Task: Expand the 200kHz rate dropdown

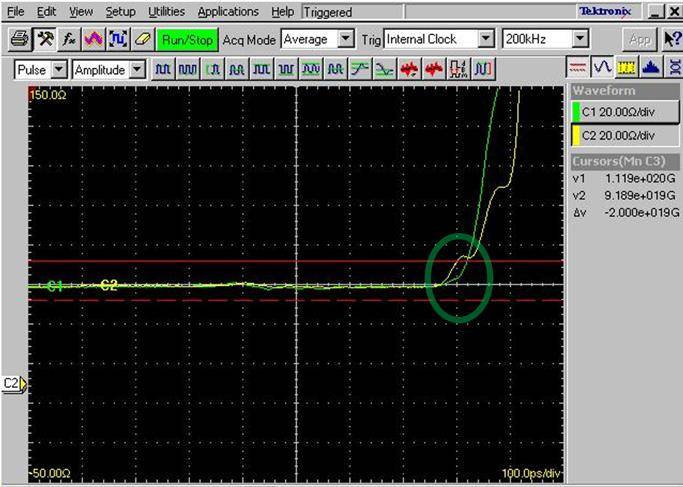Action: (x=580, y=39)
